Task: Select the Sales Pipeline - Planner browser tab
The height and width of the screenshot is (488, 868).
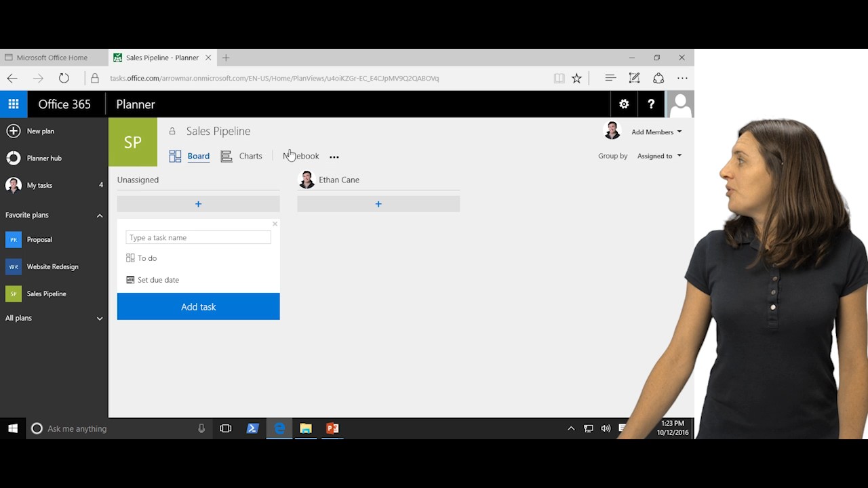Action: (x=163, y=58)
